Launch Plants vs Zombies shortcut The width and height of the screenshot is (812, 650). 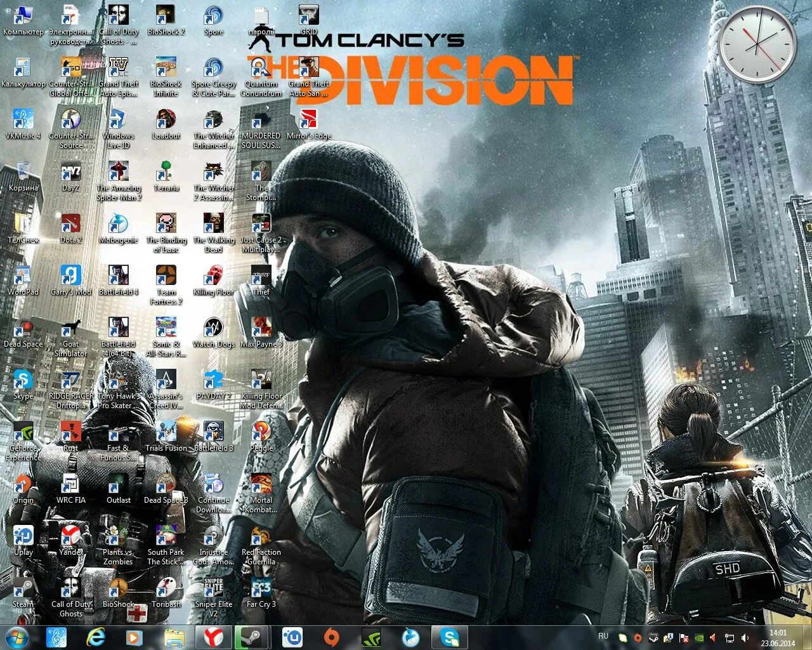(119, 546)
